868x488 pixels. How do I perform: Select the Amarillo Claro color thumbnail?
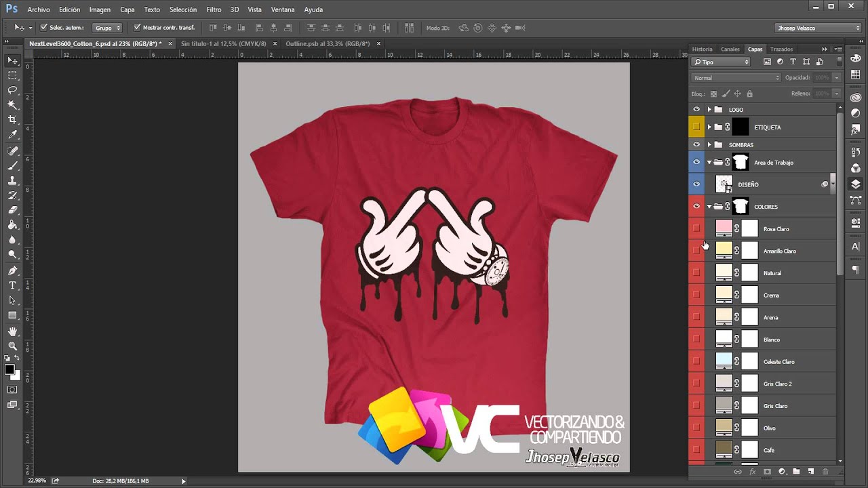click(x=724, y=250)
